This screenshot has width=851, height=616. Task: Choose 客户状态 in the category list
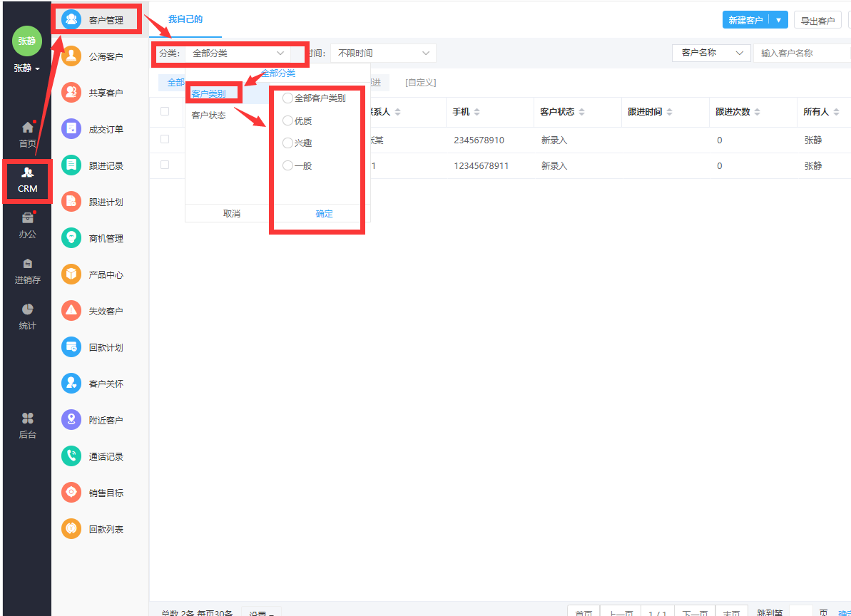tap(208, 115)
